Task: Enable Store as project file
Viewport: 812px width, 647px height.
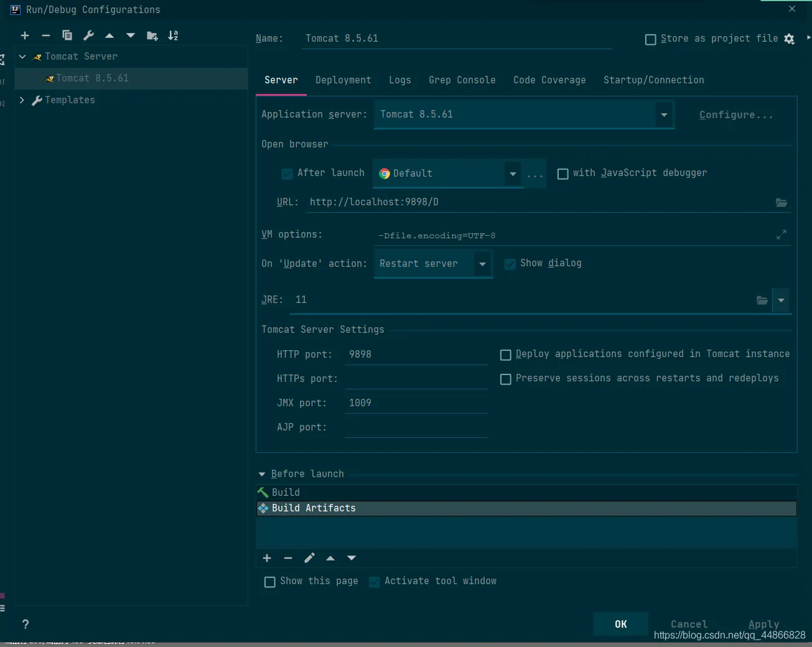Action: (x=651, y=39)
